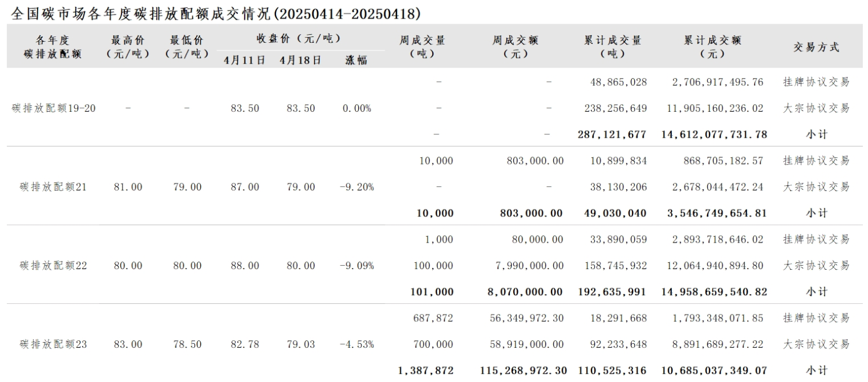The width and height of the screenshot is (868, 382).
Task: Click the 周成交额 column header
Action: pos(516,47)
